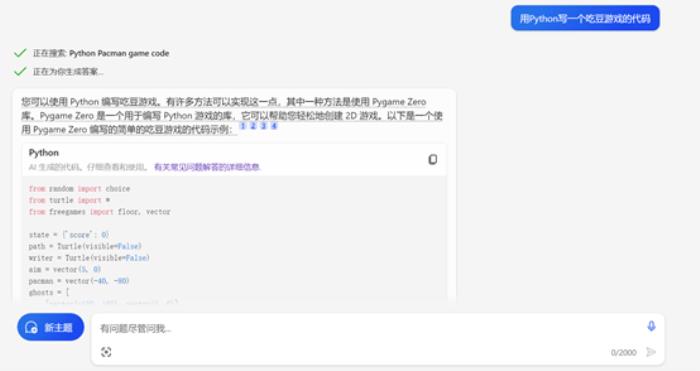Click the send message arrow icon
Image resolution: width=700 pixels, height=371 pixels.
click(651, 352)
